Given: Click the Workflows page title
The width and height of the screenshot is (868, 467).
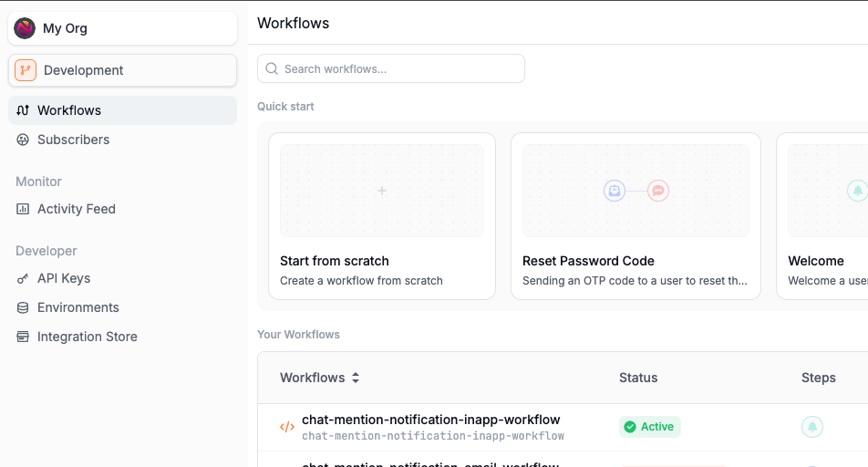Looking at the screenshot, I should [x=294, y=24].
